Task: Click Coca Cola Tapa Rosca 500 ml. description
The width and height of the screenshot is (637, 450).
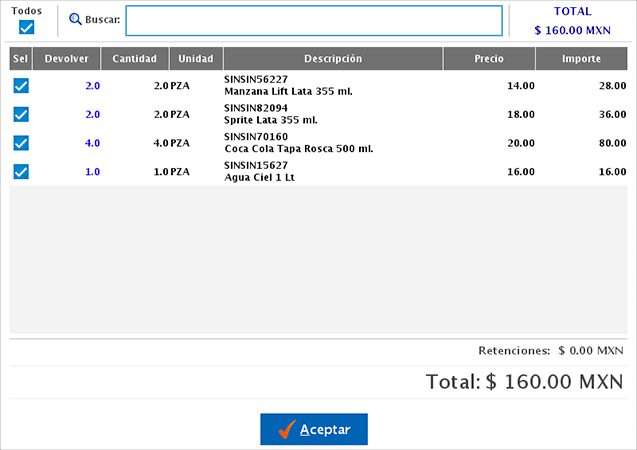Action: tap(299, 149)
